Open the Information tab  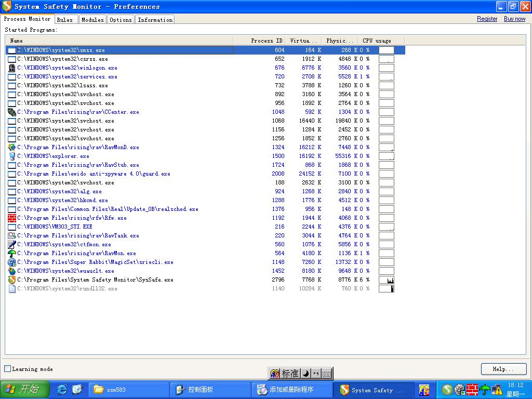pyautogui.click(x=155, y=20)
